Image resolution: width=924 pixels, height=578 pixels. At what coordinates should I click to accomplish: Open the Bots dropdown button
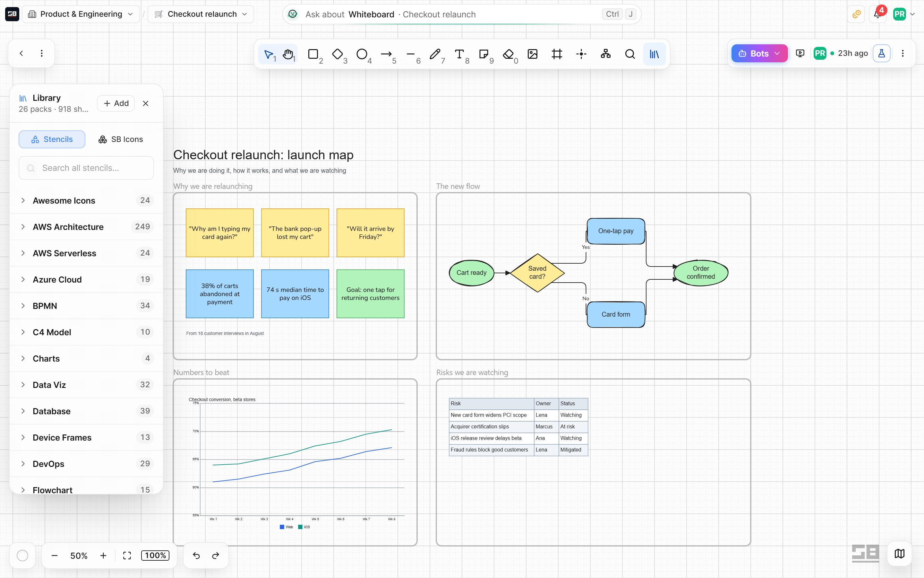coord(759,54)
